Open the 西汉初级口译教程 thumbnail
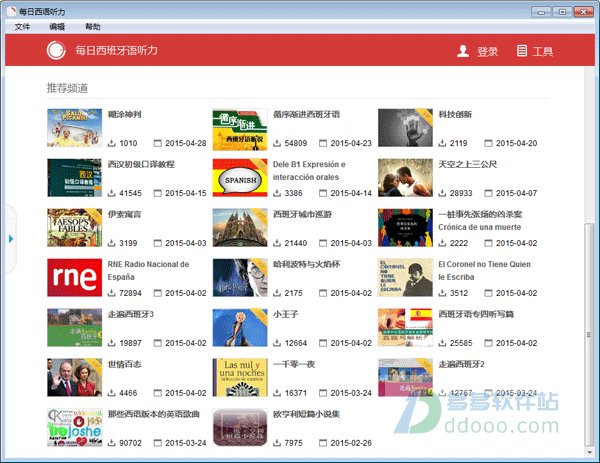 [75, 178]
